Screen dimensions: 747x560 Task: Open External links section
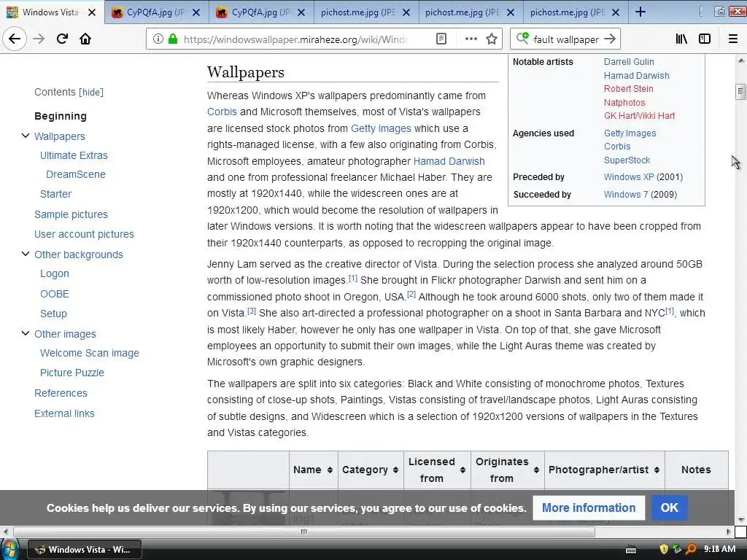[x=64, y=414]
